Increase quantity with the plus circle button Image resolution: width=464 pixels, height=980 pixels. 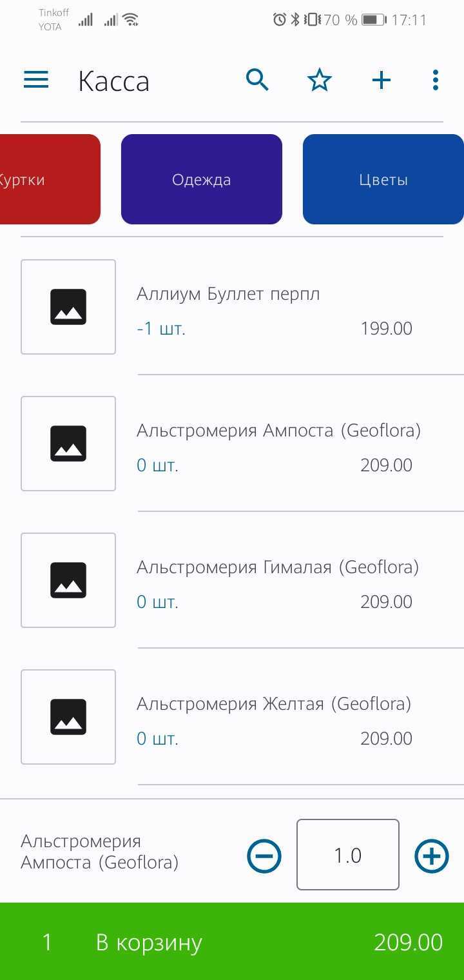click(431, 856)
